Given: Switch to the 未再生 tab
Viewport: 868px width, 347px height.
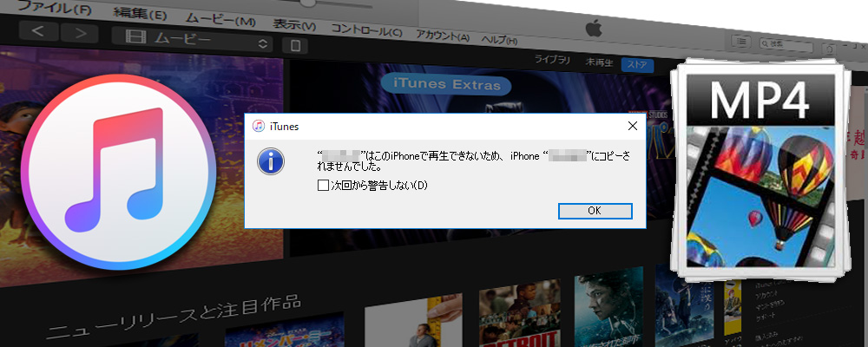Looking at the screenshot, I should click(x=599, y=62).
